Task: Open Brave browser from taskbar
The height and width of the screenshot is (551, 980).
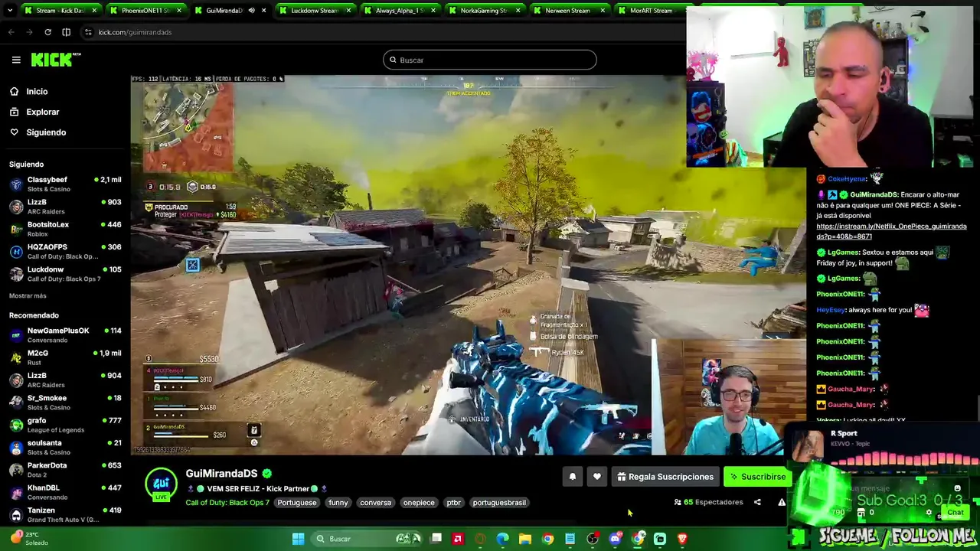Action: click(682, 539)
